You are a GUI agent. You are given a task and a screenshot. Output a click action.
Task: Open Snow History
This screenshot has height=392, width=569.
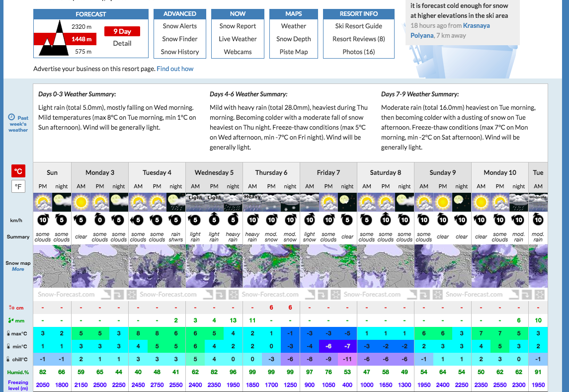point(179,52)
